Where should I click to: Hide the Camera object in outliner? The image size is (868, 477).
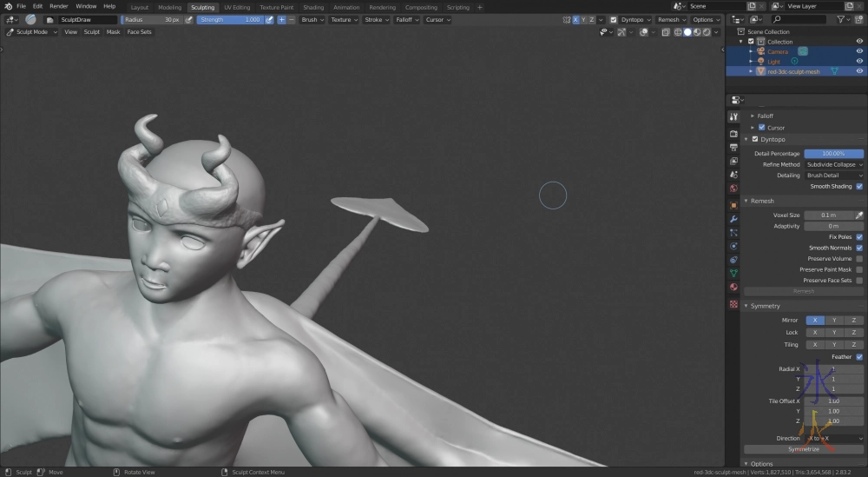(x=859, y=51)
